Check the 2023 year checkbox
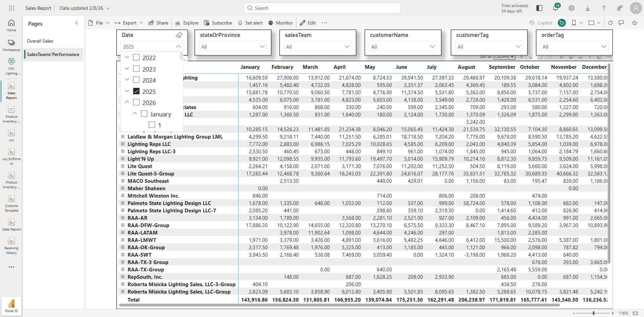Viewport: 644px width, 317px height. pyautogui.click(x=137, y=69)
